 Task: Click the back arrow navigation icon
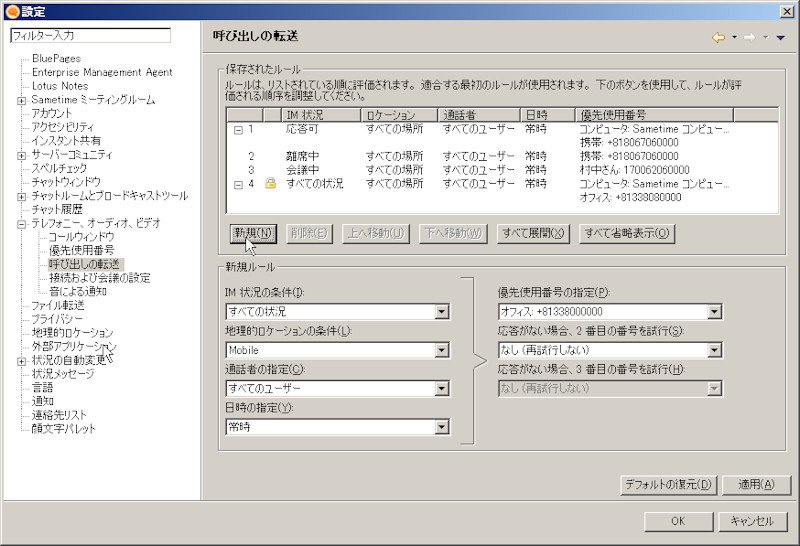coord(718,37)
